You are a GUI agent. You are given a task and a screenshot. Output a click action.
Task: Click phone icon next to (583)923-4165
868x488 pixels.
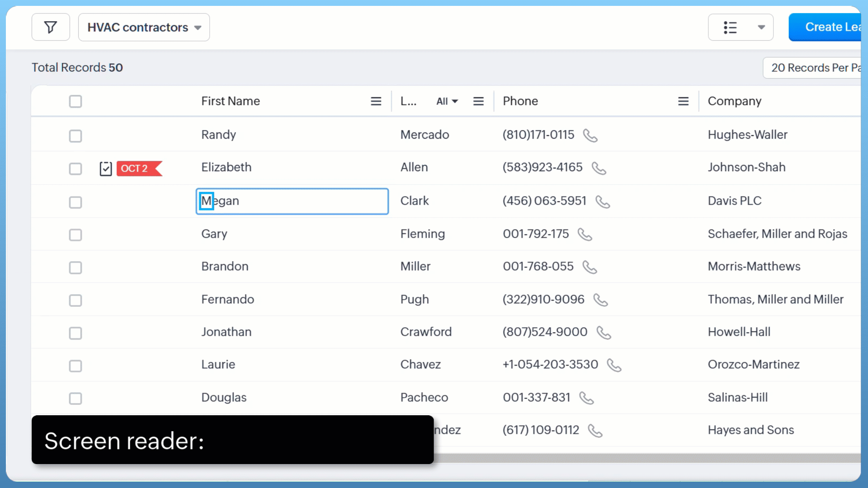tap(599, 168)
